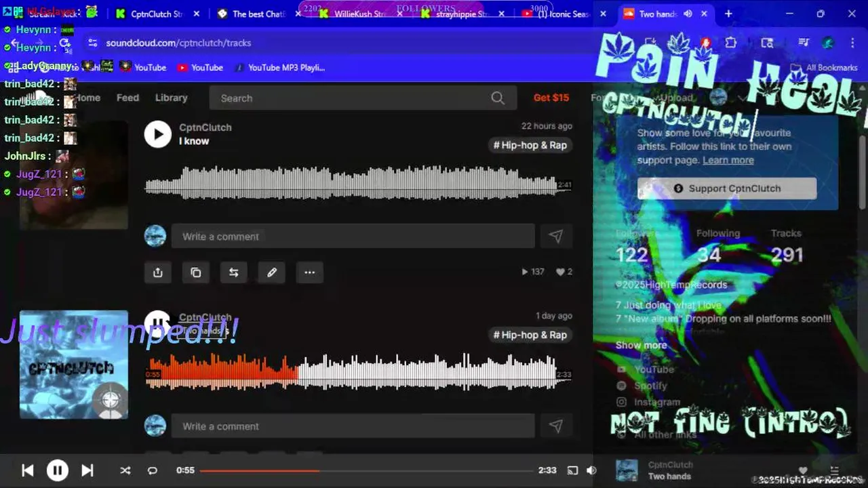Screen dimensions: 868x488
Task: Repost the "I know" track
Action: click(234, 272)
